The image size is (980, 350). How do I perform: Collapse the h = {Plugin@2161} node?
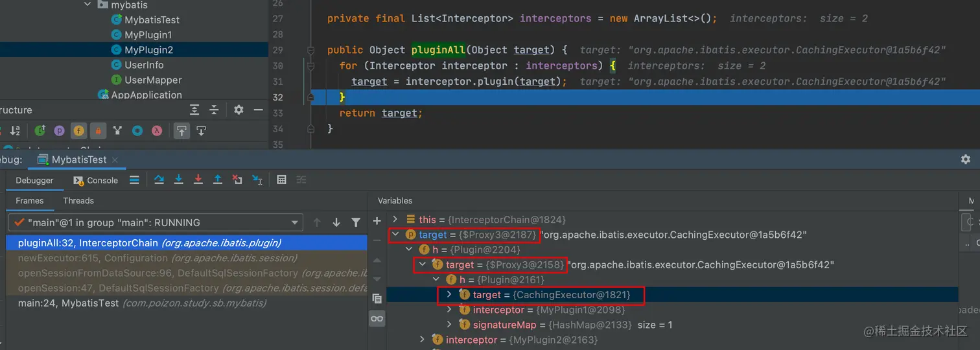point(436,279)
